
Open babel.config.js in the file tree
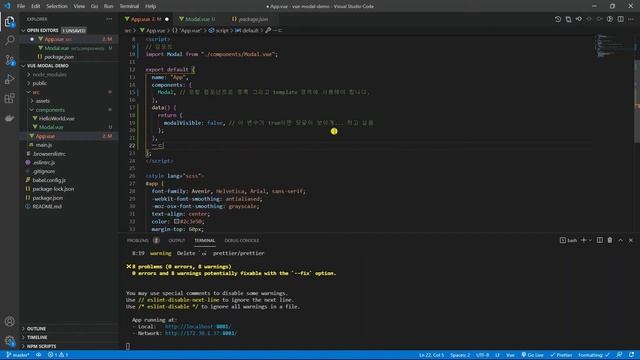(x=49, y=180)
